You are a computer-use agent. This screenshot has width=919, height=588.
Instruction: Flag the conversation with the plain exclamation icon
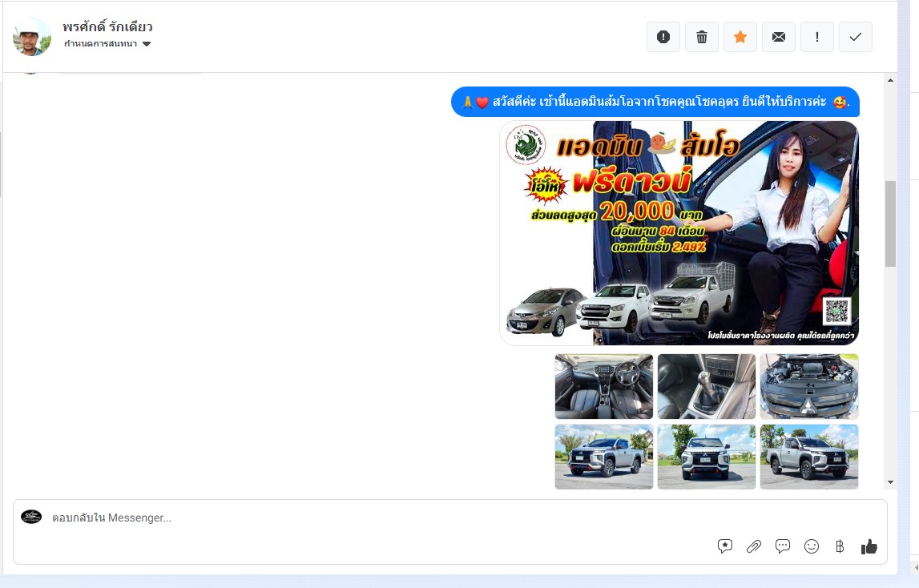tap(817, 37)
